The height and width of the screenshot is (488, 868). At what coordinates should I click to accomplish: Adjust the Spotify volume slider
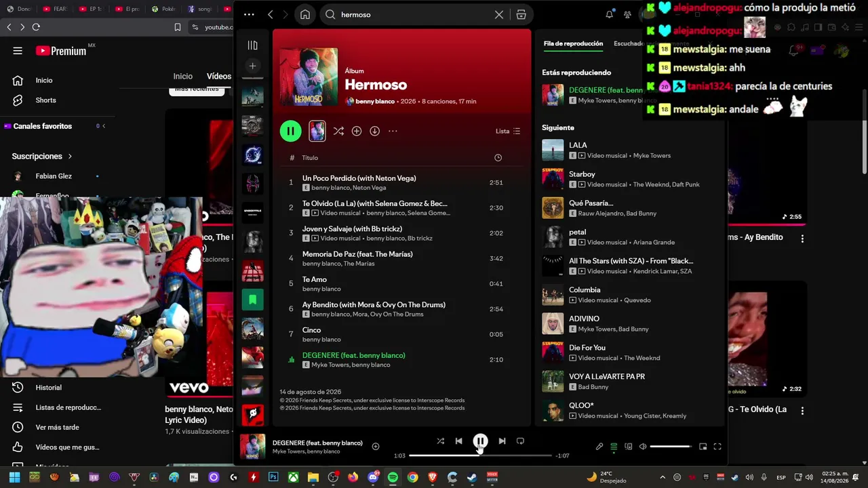(671, 447)
